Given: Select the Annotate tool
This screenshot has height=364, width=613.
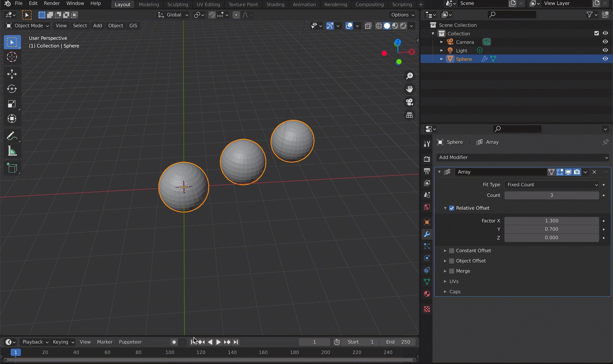Looking at the screenshot, I should (x=12, y=136).
